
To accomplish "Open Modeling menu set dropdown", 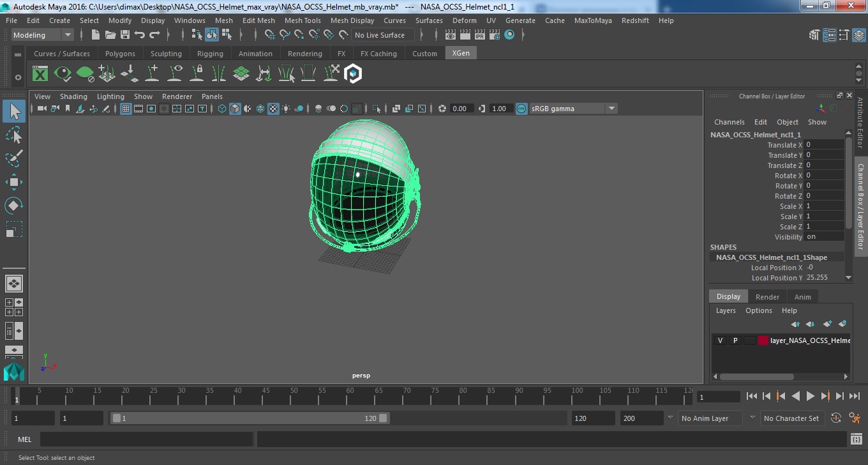I will coord(42,35).
